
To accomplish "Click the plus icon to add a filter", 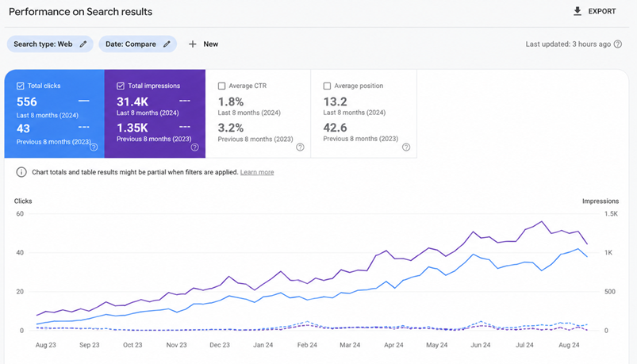I will point(193,44).
